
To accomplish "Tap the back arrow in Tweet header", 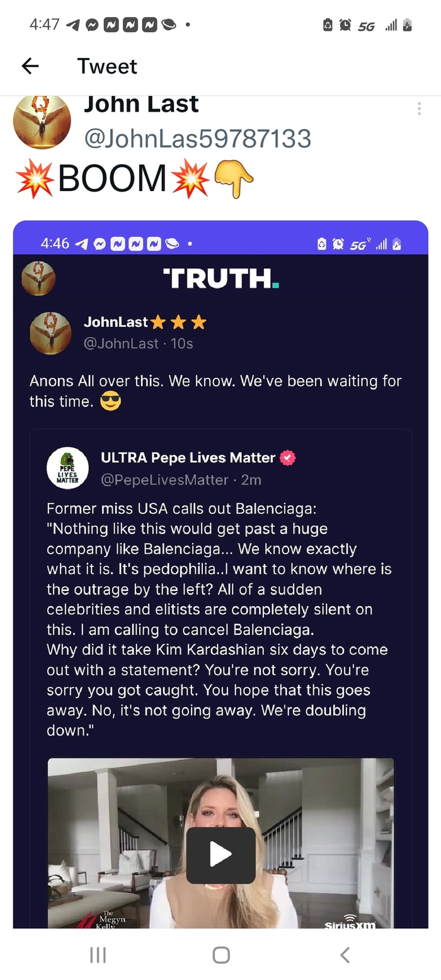I will click(30, 66).
